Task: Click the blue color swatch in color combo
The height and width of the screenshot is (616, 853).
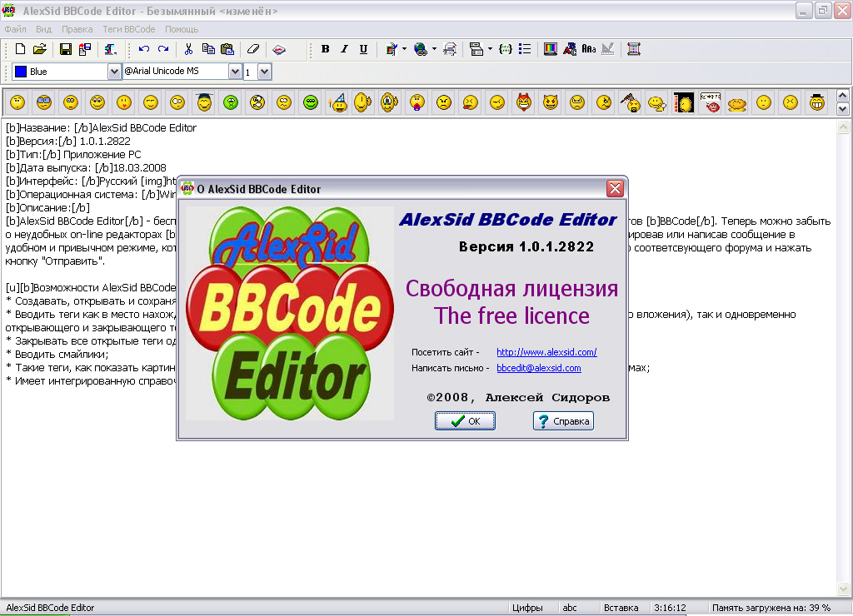Action: 21,72
